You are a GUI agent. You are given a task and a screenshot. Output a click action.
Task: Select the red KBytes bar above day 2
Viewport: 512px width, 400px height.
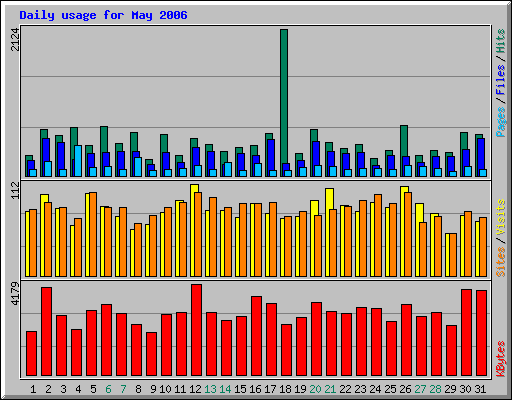point(46,332)
